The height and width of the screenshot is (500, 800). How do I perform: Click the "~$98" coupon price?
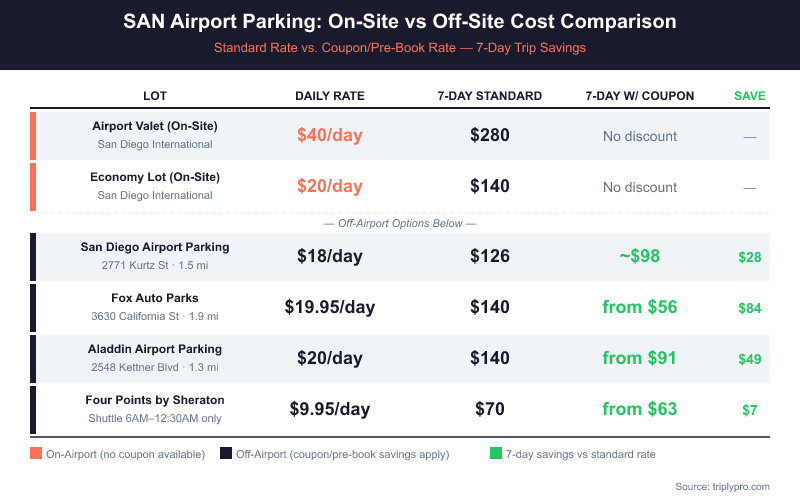click(640, 256)
